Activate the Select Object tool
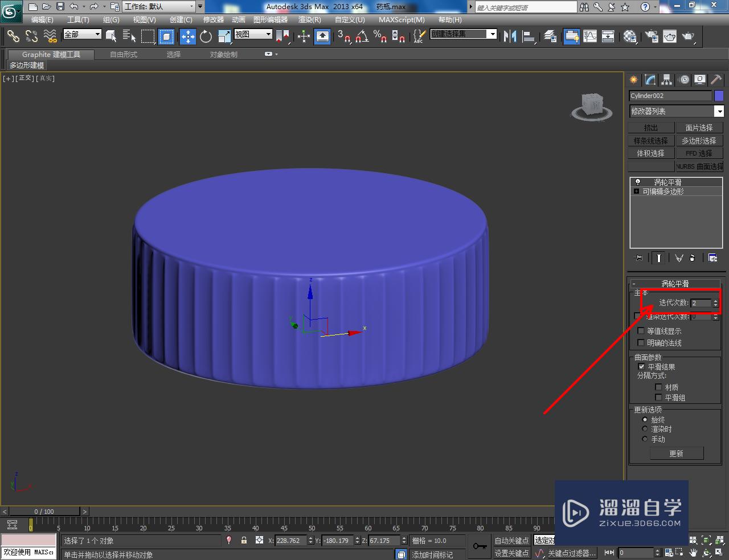The image size is (729, 560). [111, 36]
